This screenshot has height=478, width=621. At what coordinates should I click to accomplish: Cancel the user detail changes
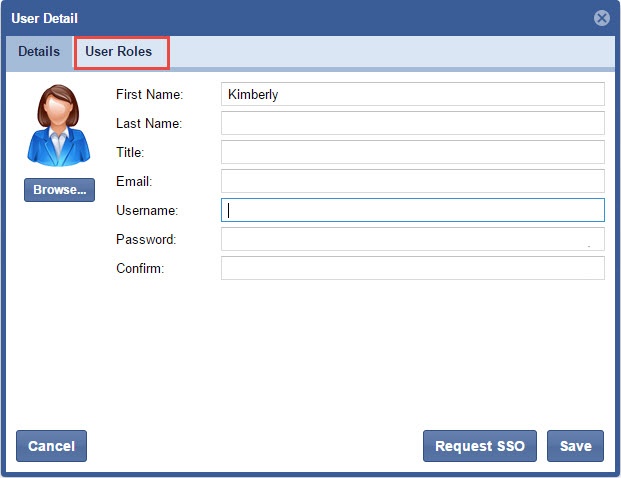pyautogui.click(x=52, y=446)
